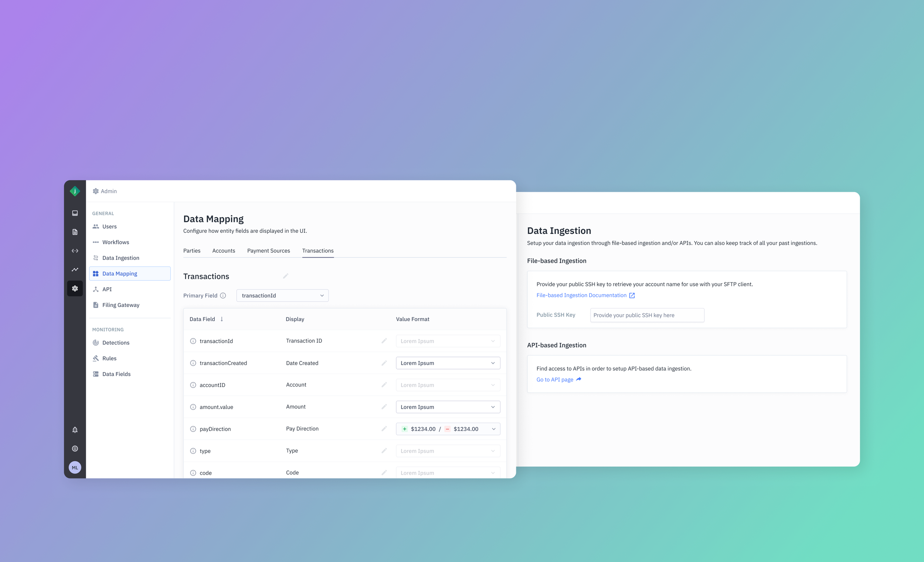Open the analytics trend line icon

coord(75,269)
